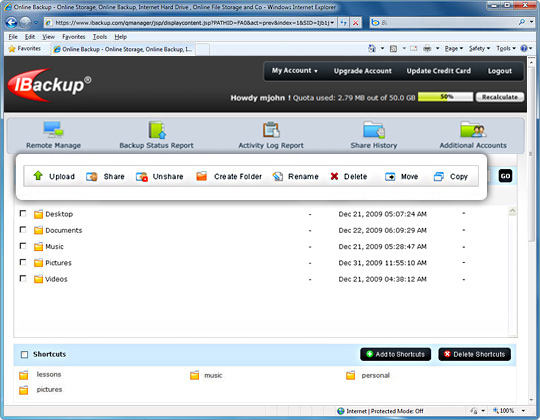Click the Copy toolbar icon
540x420 pixels.
[x=438, y=177]
